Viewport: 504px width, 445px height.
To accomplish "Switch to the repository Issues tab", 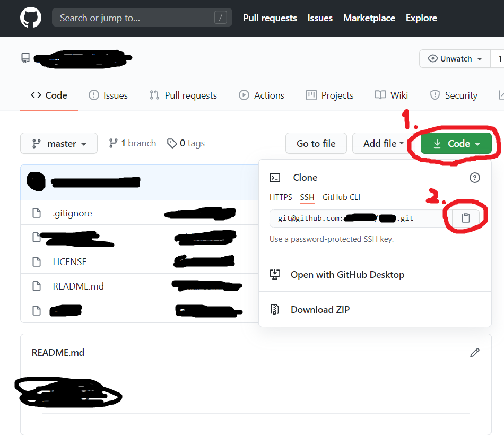I will 108,95.
